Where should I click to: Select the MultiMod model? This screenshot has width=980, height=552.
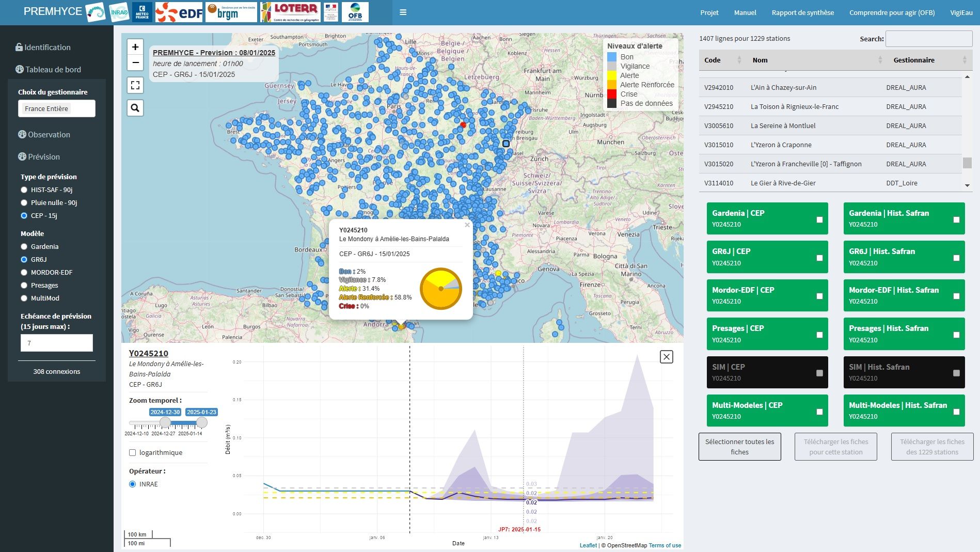coord(24,298)
